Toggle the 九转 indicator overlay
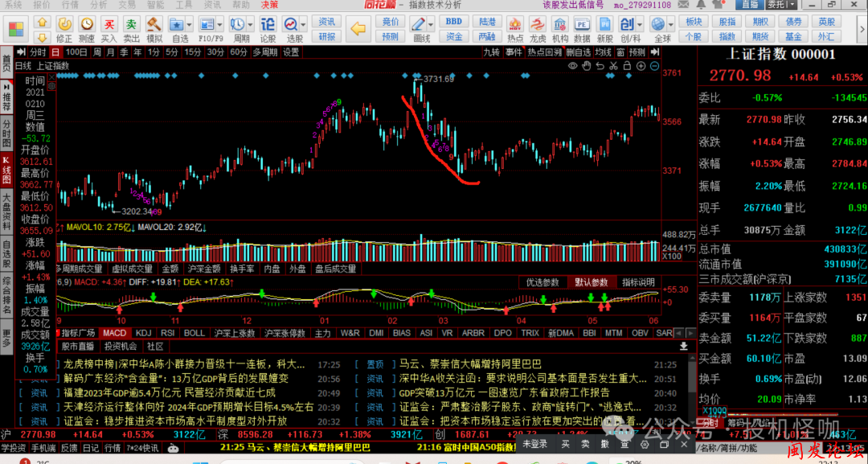The width and height of the screenshot is (868, 464). pyautogui.click(x=491, y=52)
